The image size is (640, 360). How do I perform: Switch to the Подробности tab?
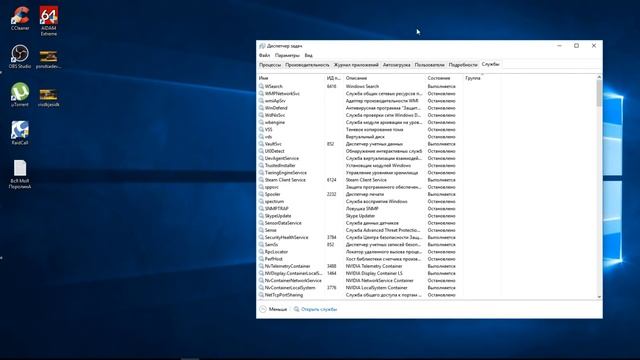pyautogui.click(x=463, y=65)
